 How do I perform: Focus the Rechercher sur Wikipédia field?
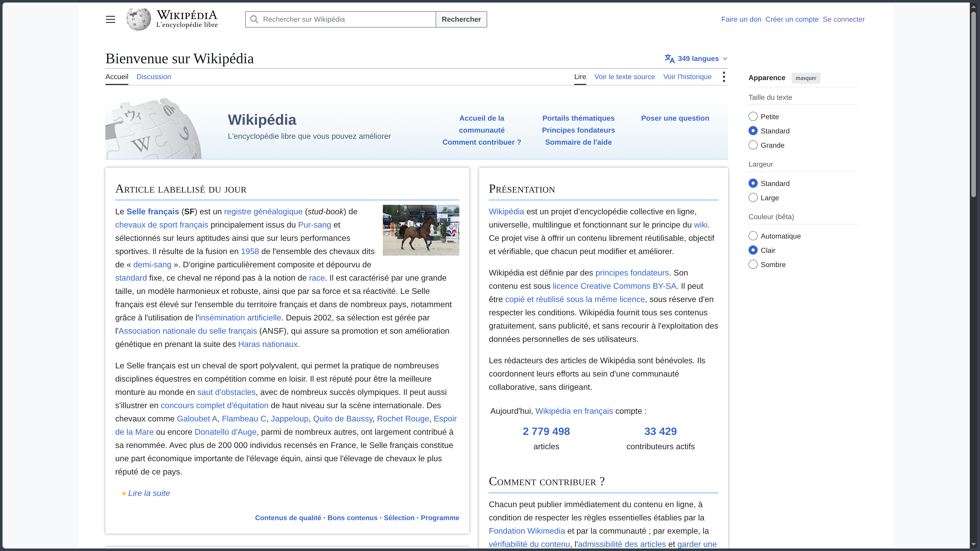pyautogui.click(x=340, y=19)
